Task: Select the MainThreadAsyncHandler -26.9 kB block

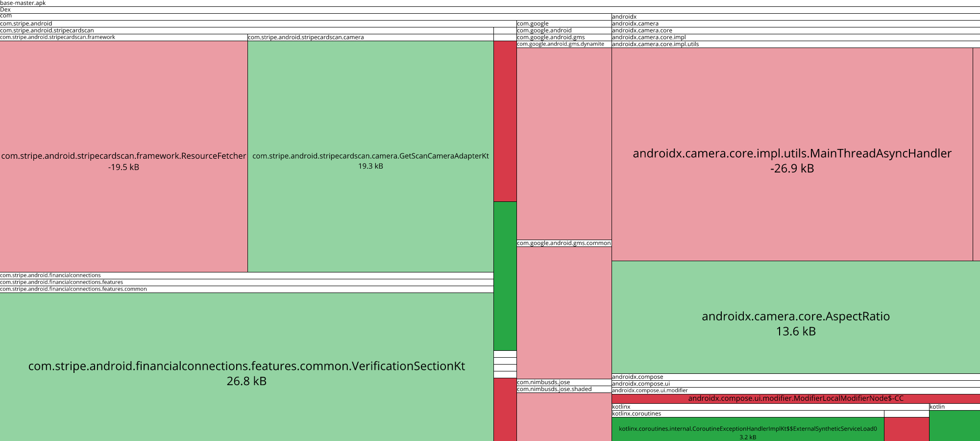Action: coord(792,154)
